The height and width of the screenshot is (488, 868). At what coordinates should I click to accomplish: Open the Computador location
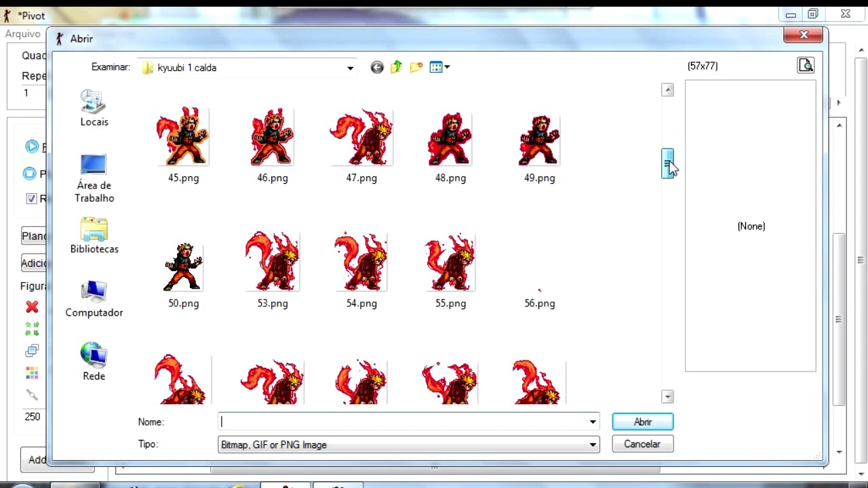click(x=94, y=299)
